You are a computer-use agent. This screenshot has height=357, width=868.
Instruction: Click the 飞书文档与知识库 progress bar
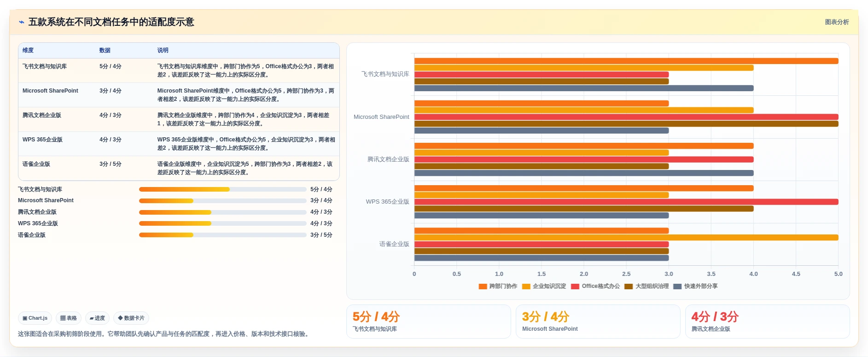[x=223, y=189]
